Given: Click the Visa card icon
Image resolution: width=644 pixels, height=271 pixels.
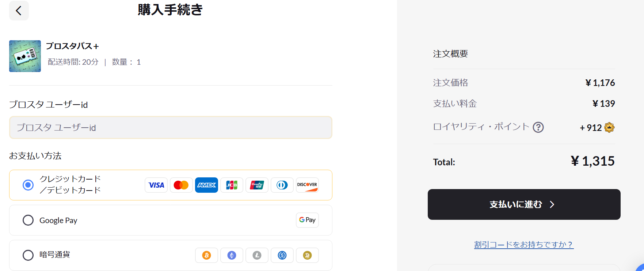Looking at the screenshot, I should 156,185.
